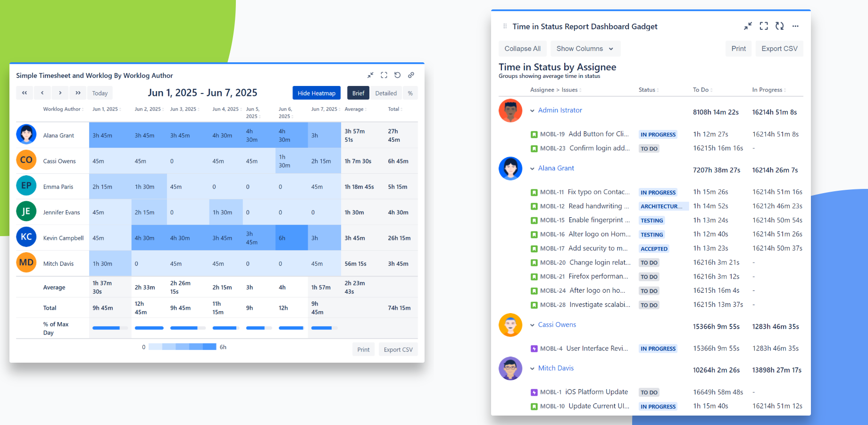The image size is (868, 425).
Task: Open Mitch Davis assignee link
Action: [x=556, y=368]
